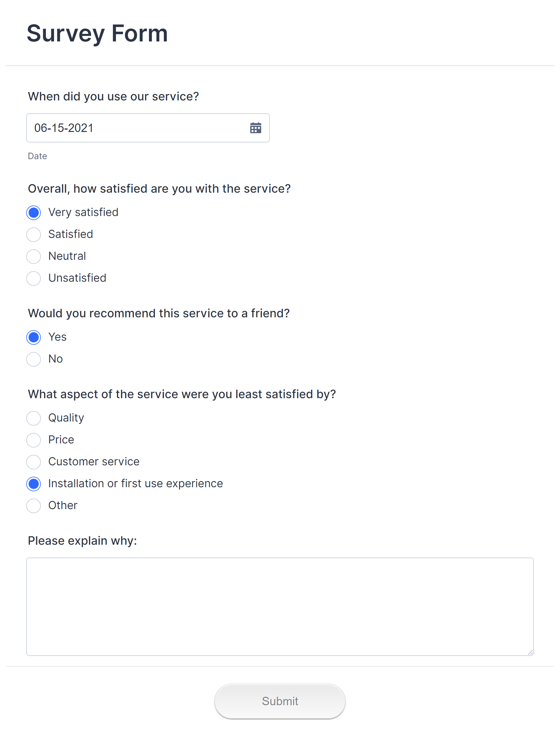
Task: Select the Very satisfied radio option
Action: point(34,213)
